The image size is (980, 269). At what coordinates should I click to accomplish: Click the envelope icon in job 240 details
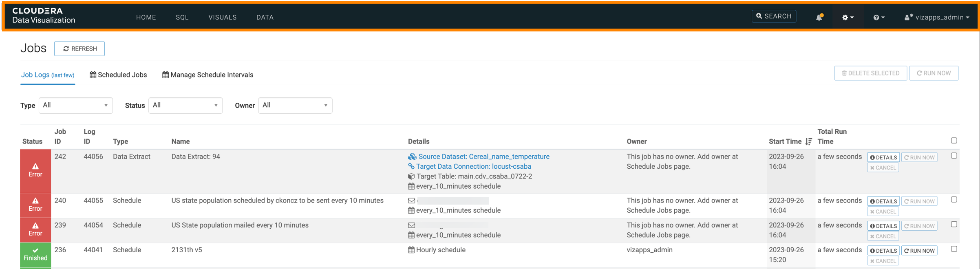point(412,201)
